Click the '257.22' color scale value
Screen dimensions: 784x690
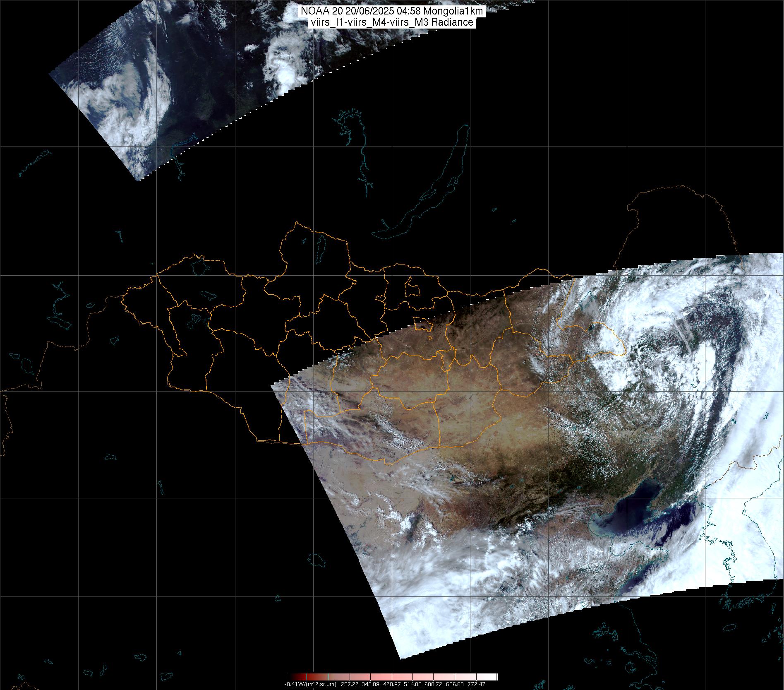(350, 684)
